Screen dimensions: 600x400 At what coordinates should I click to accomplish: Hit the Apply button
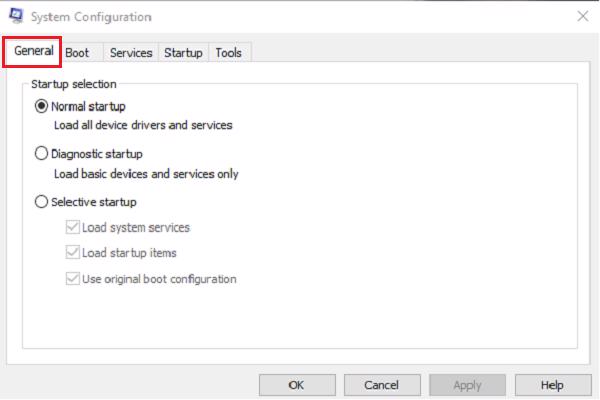(x=467, y=385)
